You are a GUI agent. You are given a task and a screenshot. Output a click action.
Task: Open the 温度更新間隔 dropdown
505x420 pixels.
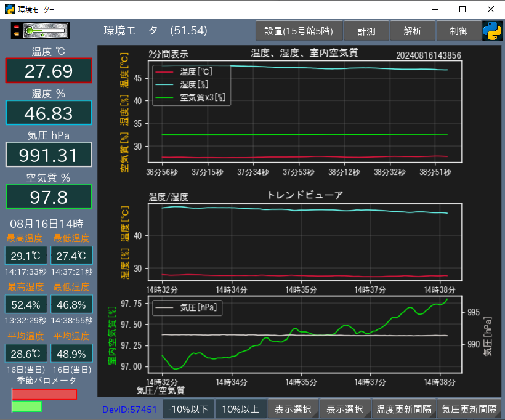pos(404,409)
